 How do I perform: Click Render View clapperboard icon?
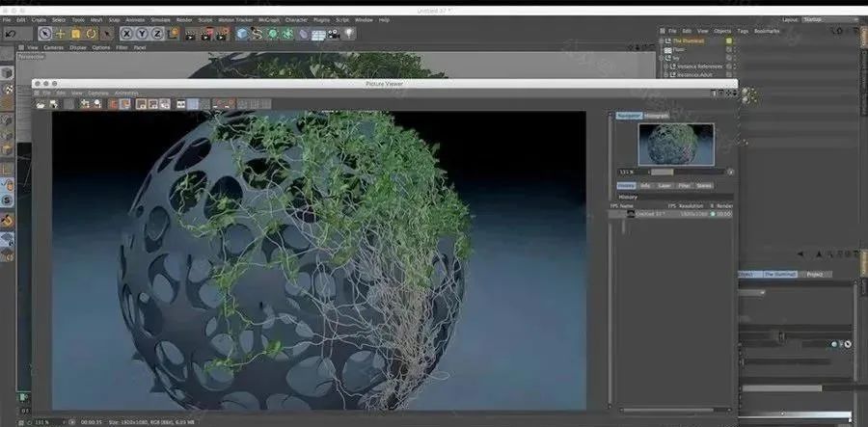[x=190, y=35]
